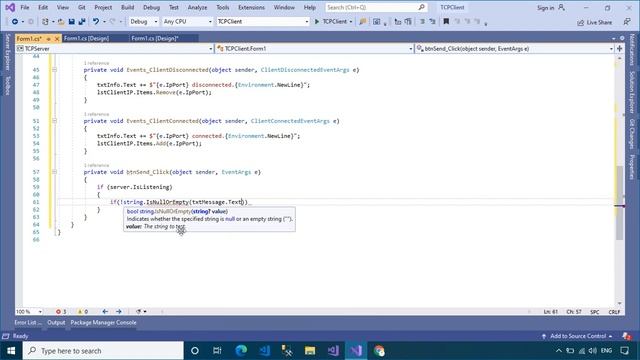The image size is (640, 360).
Task: Click the Find in Files icon
Action: [x=362, y=22]
